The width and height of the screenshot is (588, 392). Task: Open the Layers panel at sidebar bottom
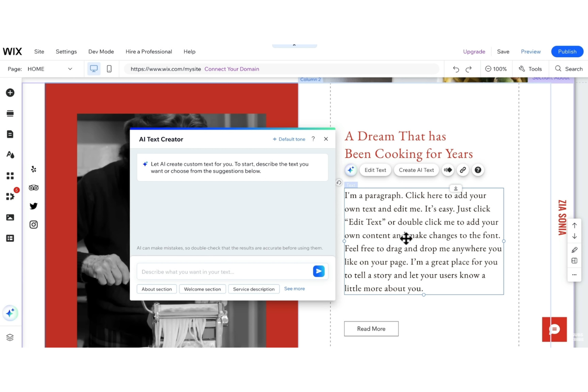[10, 337]
